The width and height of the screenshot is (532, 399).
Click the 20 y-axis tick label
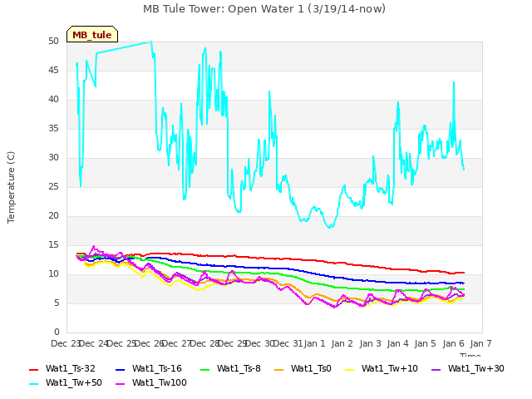(53, 216)
